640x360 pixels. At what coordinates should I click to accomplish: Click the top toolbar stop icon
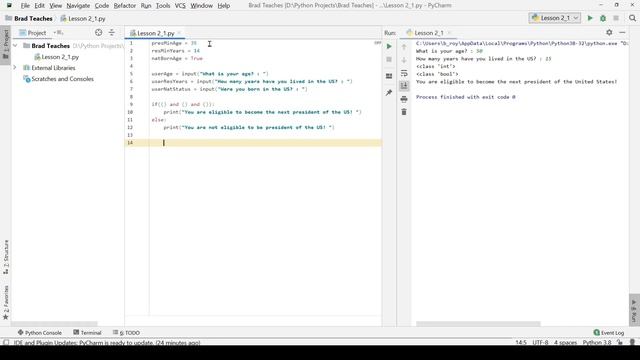[616, 18]
